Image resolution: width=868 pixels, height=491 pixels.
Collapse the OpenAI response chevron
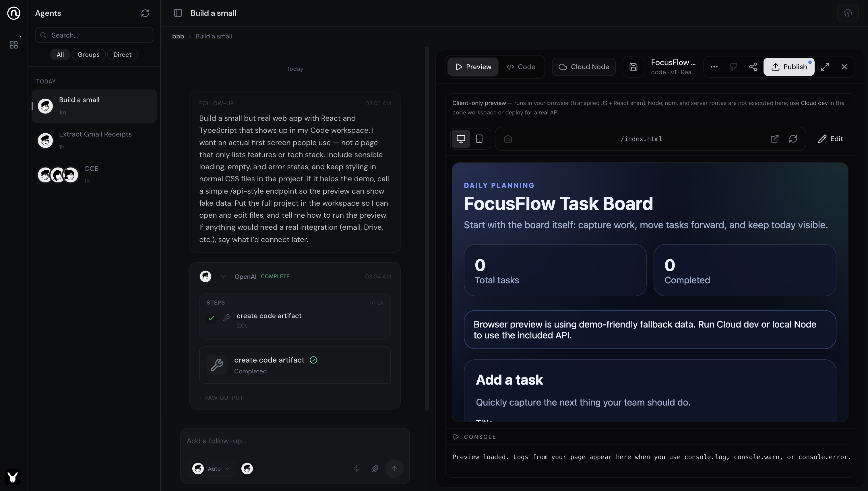tap(223, 276)
